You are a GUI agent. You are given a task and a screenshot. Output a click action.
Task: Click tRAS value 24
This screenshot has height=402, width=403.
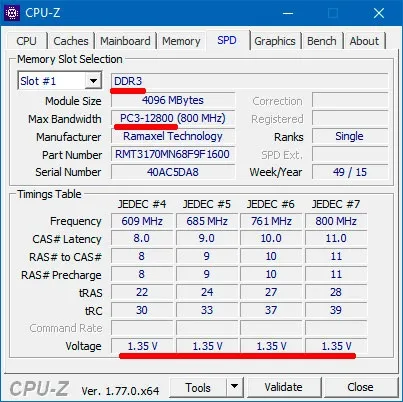(x=207, y=292)
